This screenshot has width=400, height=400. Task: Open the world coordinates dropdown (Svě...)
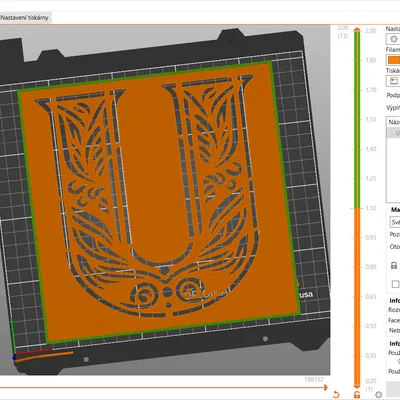click(x=395, y=222)
